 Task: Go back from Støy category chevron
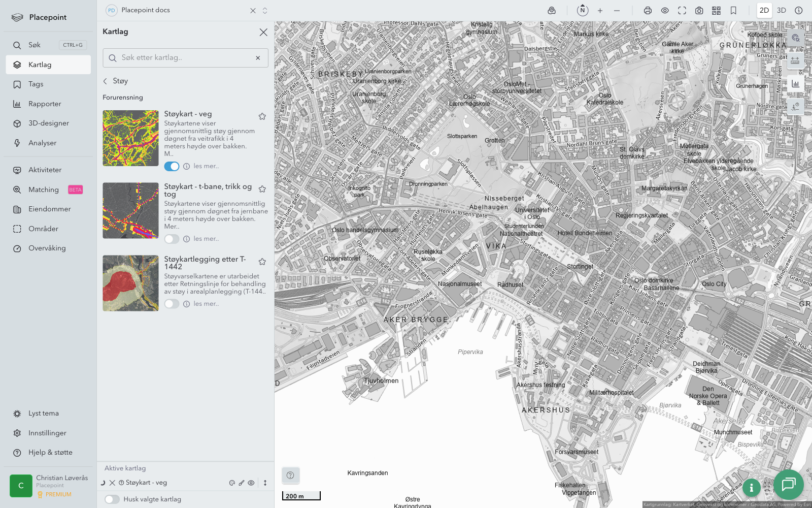(106, 81)
